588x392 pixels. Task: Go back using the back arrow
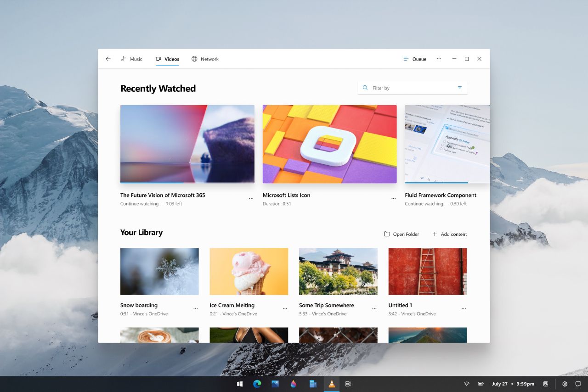point(108,59)
